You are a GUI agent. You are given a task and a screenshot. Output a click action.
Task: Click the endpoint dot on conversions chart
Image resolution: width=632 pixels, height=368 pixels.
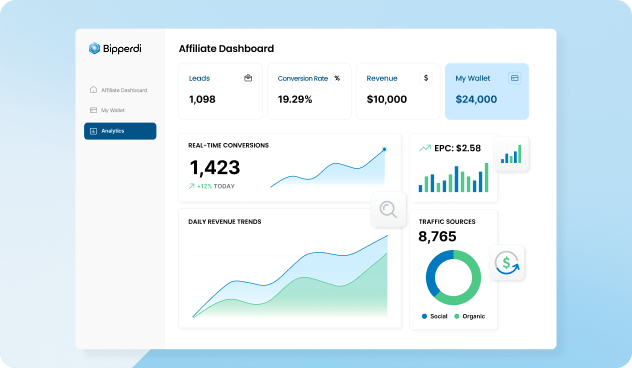click(x=385, y=149)
